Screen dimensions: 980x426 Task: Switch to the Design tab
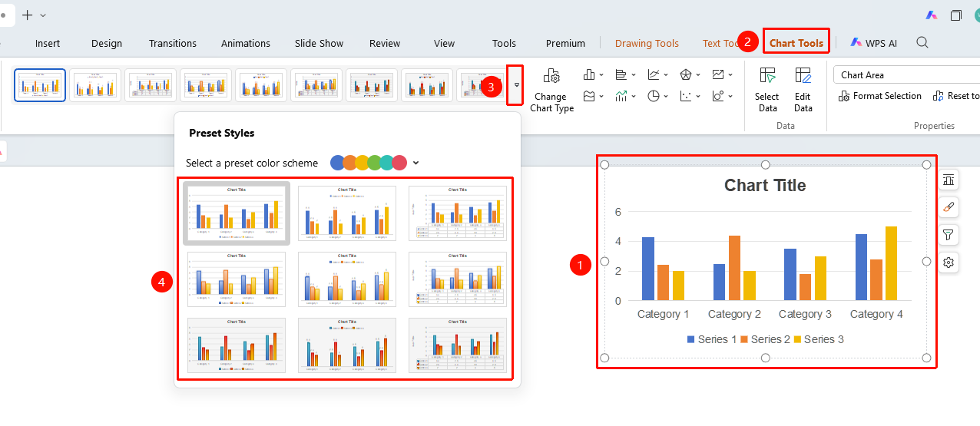pos(107,43)
